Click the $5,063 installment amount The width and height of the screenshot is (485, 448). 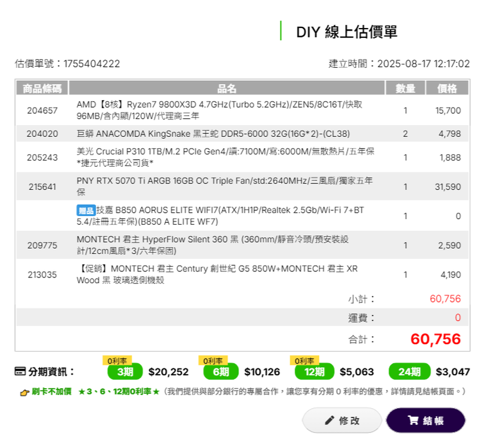(x=357, y=372)
